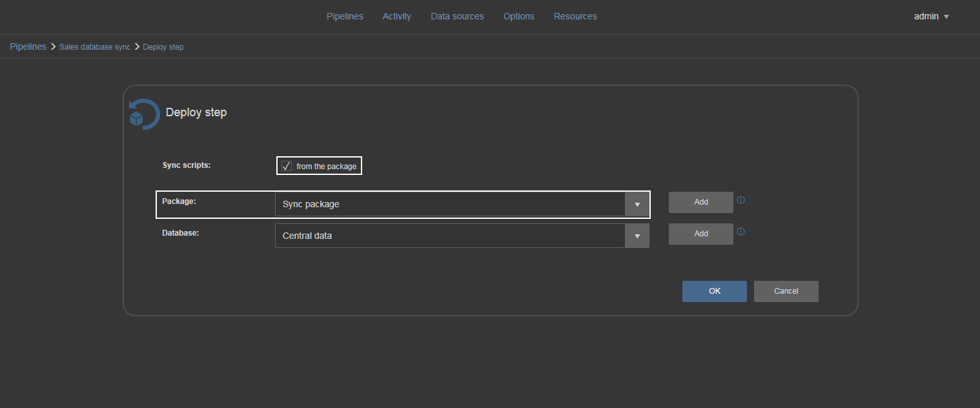Click the 'Database:' label

[180, 233]
